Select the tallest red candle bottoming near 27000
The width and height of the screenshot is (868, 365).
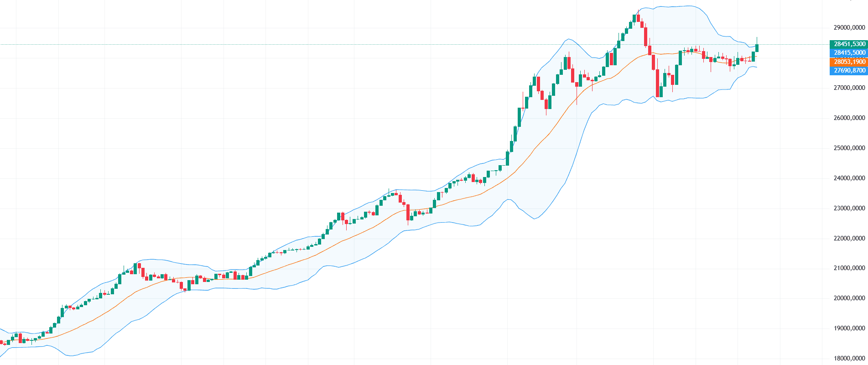click(x=657, y=83)
